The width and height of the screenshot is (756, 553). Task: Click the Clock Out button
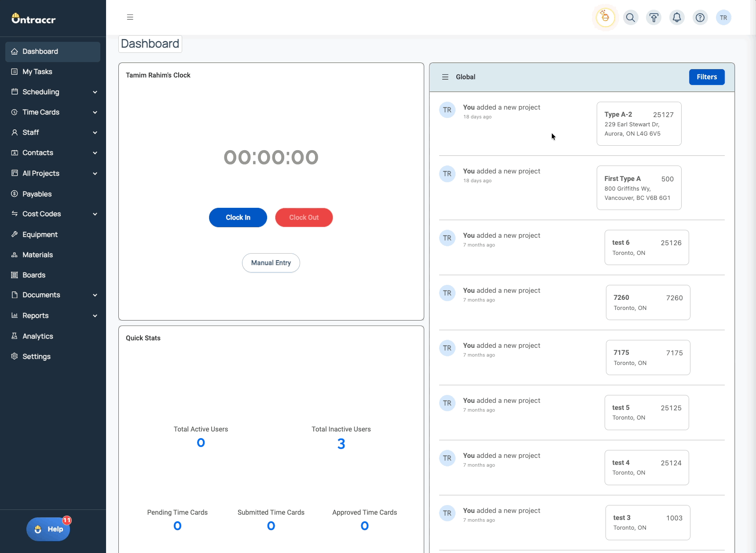click(x=304, y=218)
